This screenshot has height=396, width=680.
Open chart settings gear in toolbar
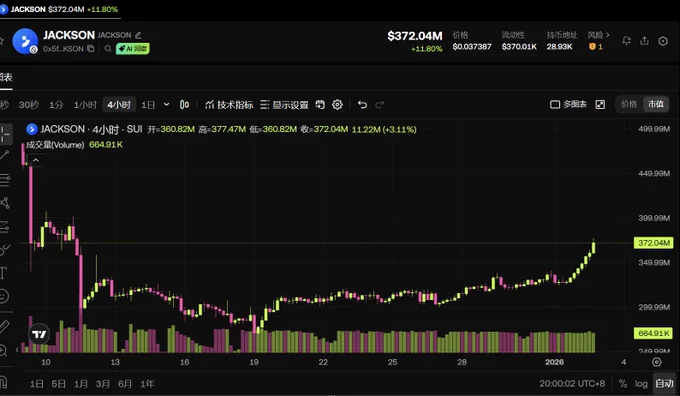pos(337,105)
